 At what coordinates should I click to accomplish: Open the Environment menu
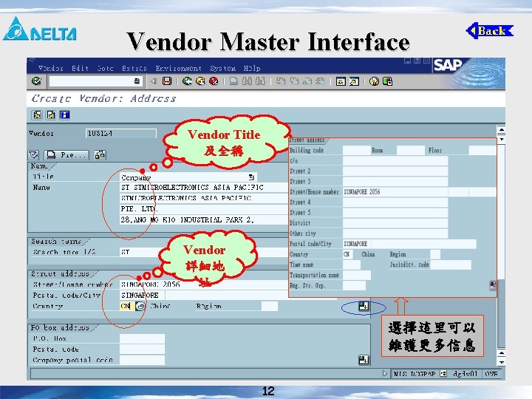(x=179, y=68)
